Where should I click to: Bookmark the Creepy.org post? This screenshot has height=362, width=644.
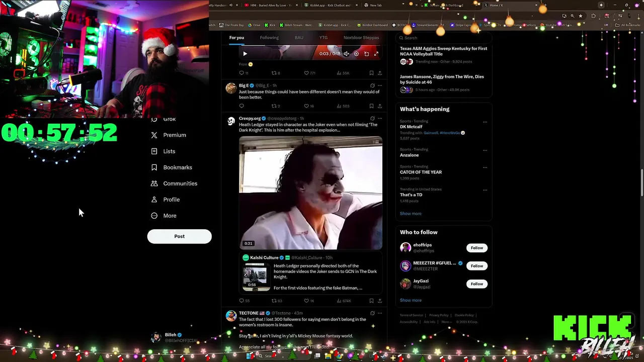coord(371,301)
